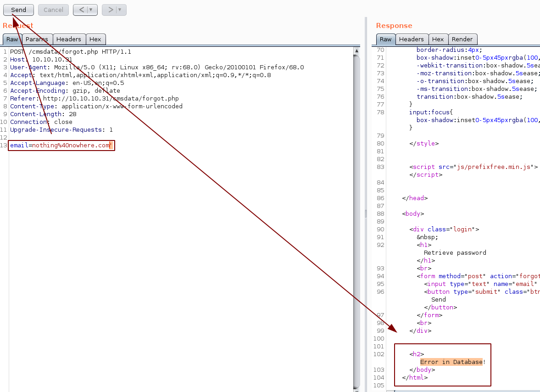
Task: Click the Send button
Action: click(x=19, y=10)
